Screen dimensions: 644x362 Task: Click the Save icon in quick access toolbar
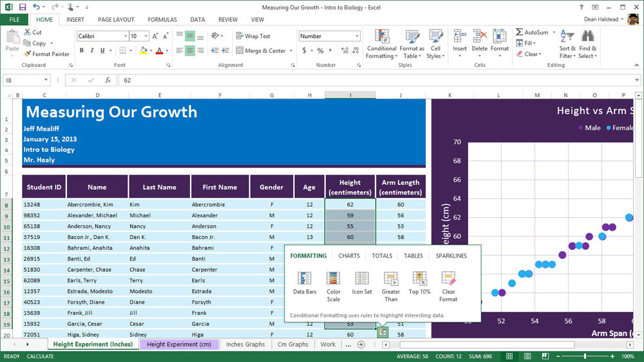pyautogui.click(x=23, y=7)
